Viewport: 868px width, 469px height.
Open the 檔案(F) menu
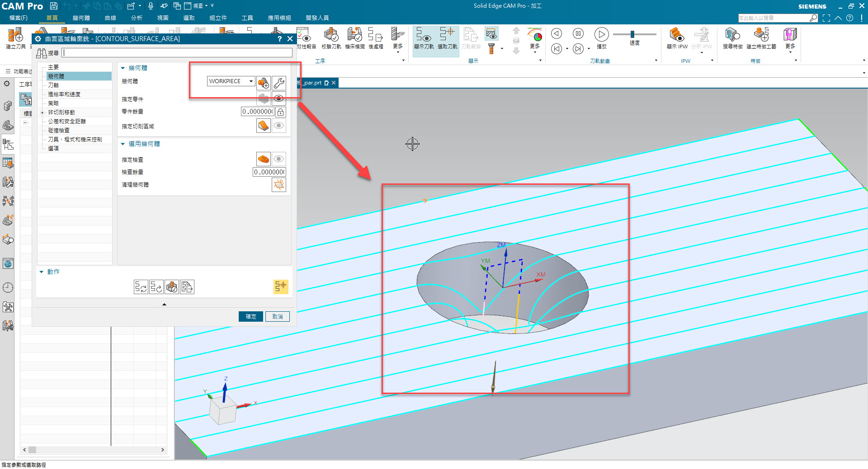click(19, 18)
